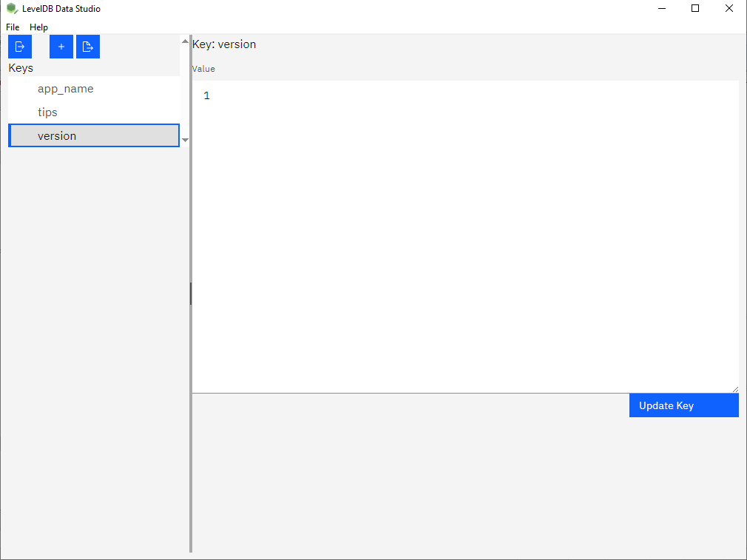747x560 pixels.
Task: Click the line number 1 in the editor
Action: click(x=206, y=95)
